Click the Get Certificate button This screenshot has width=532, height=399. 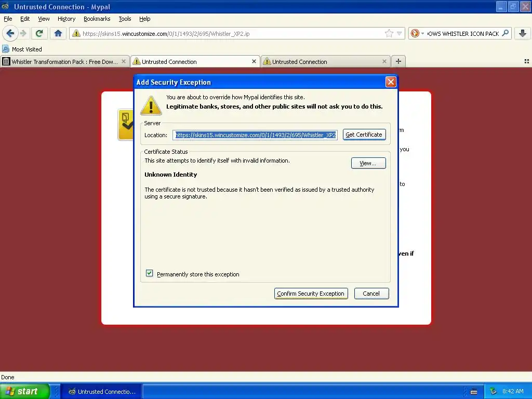coord(364,135)
